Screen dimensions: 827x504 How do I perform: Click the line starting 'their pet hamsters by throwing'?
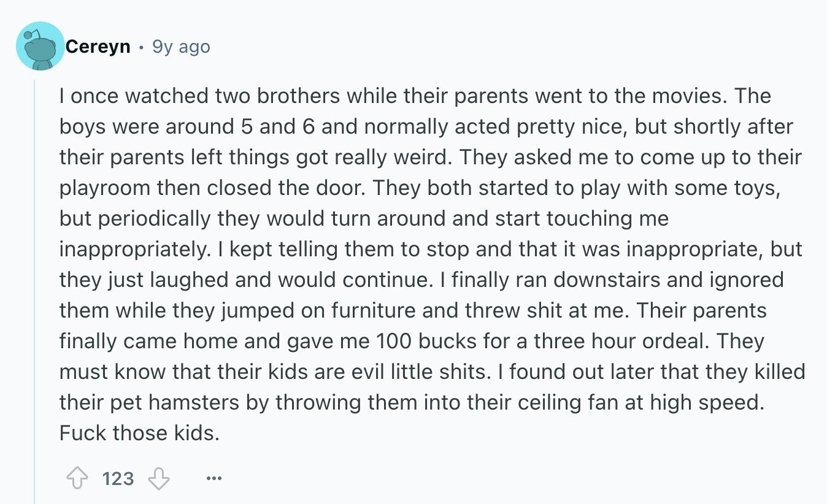coord(413,402)
